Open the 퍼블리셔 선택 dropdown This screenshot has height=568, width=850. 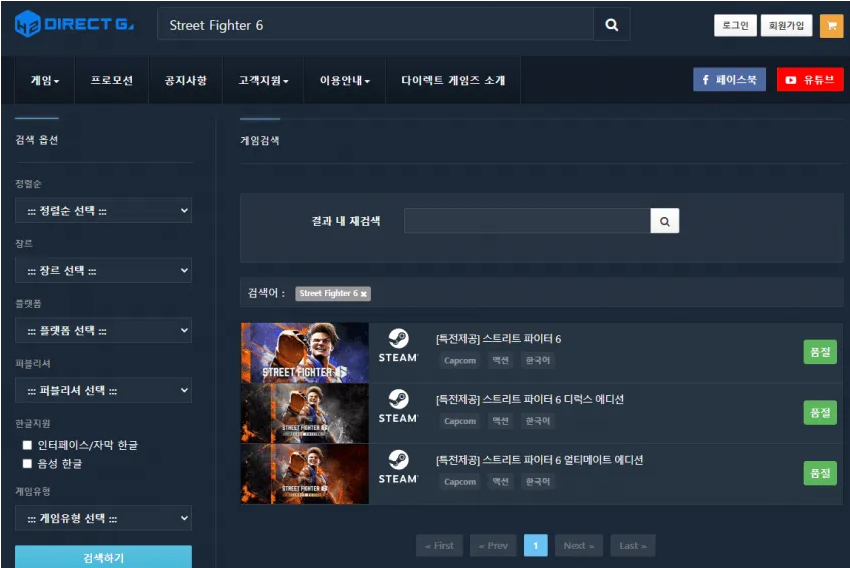click(103, 390)
